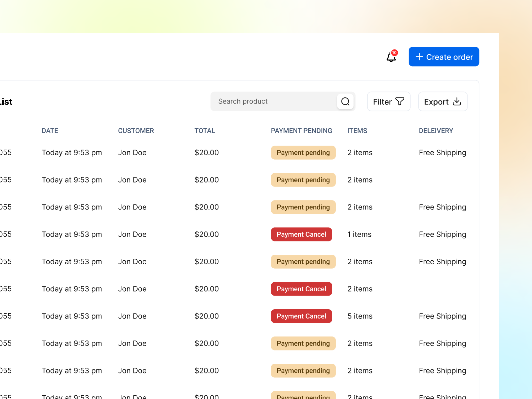The height and width of the screenshot is (399, 532).
Task: Click the PAYMENT PENDING column header
Action: coord(301,131)
